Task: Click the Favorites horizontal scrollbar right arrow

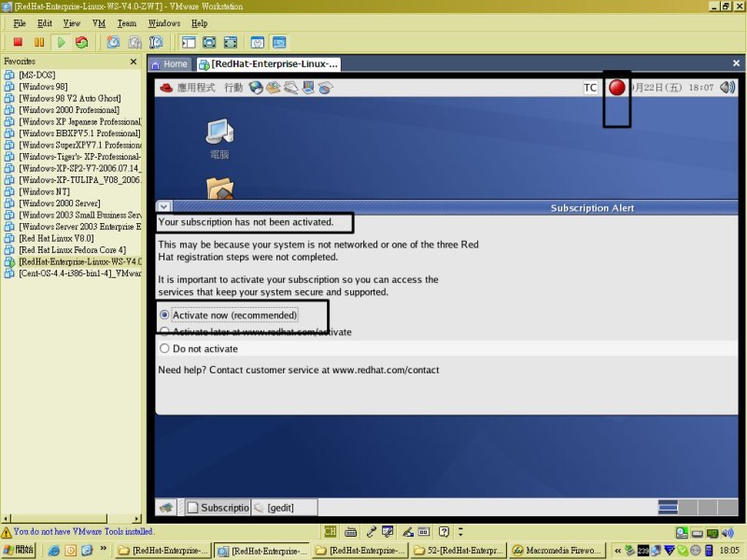Action: click(x=137, y=519)
